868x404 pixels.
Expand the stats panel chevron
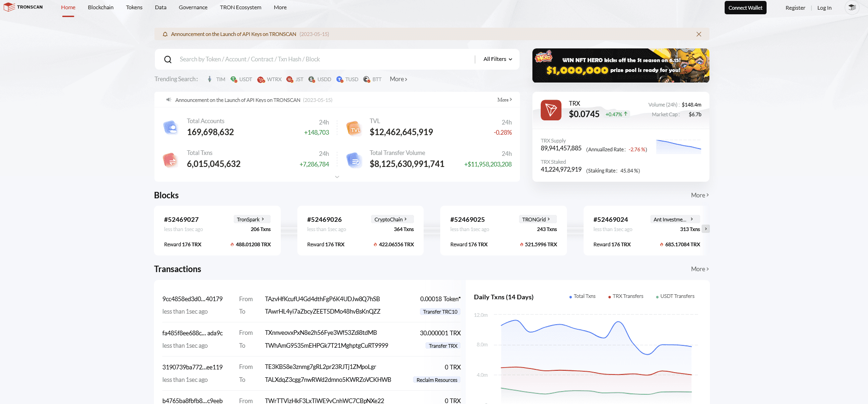pos(337,177)
